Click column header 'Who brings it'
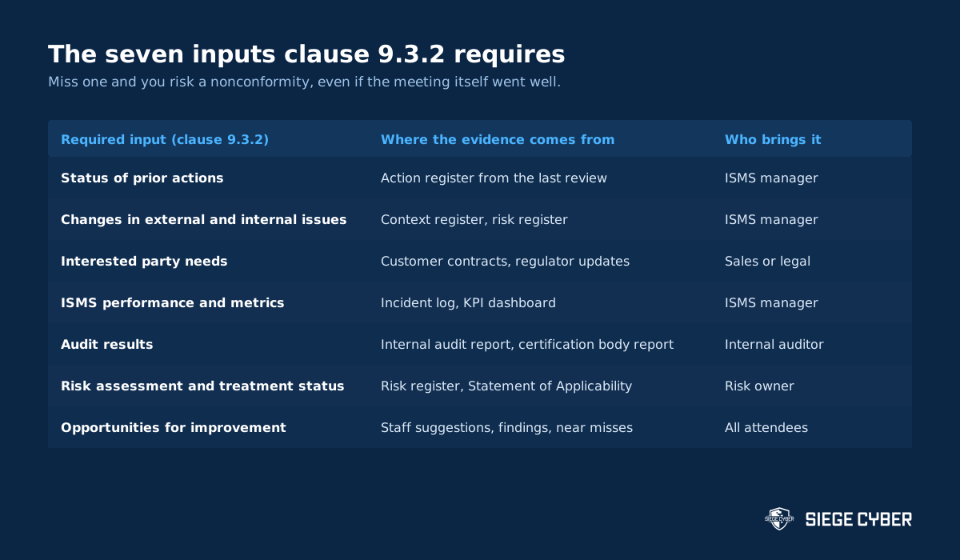The width and height of the screenshot is (960, 560). [x=773, y=139]
